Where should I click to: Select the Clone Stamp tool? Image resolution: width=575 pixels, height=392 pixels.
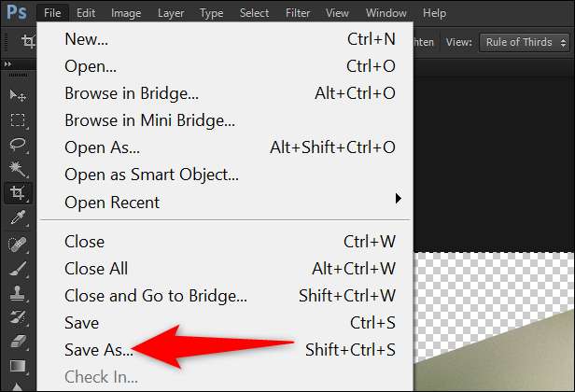pos(17,292)
